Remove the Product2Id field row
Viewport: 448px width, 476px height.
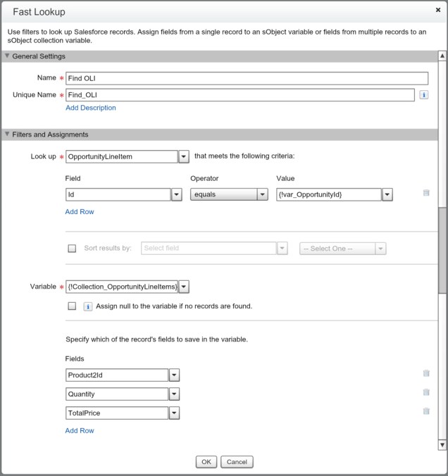[426, 373]
